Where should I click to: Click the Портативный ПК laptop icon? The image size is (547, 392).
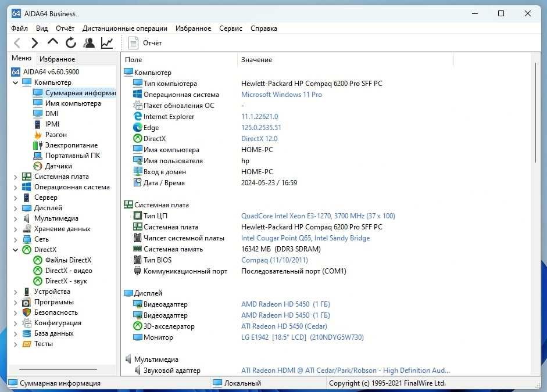click(38, 156)
